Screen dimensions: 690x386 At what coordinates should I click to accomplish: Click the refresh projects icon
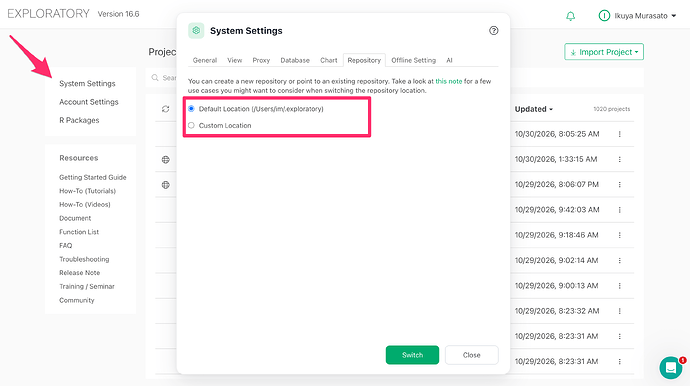point(165,109)
